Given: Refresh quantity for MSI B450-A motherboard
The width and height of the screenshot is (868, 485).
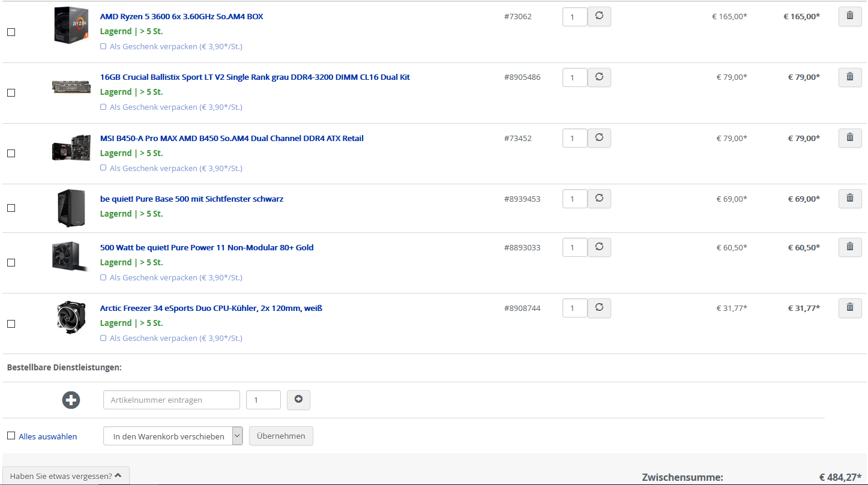Looking at the screenshot, I should pyautogui.click(x=599, y=138).
